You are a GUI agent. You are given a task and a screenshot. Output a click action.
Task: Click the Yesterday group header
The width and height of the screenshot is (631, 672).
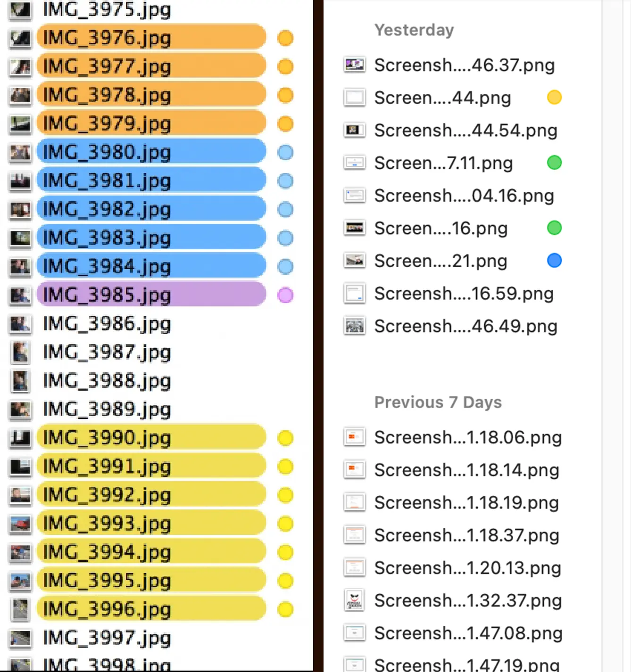[x=414, y=30]
